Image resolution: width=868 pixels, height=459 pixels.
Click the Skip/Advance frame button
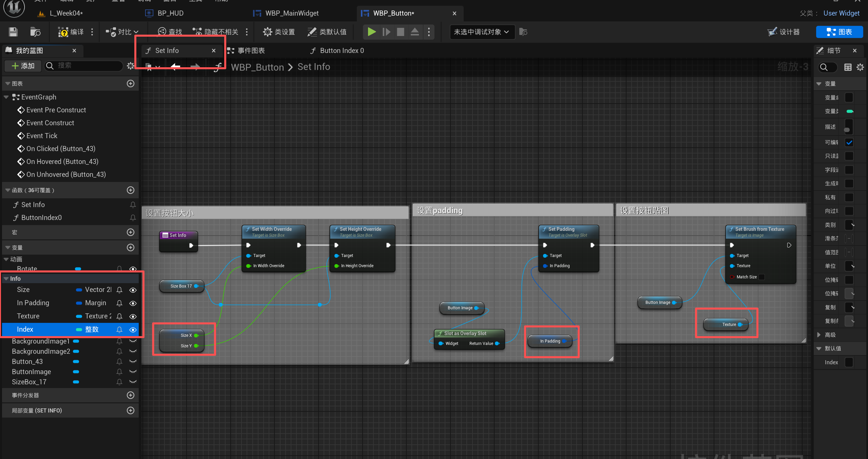(x=386, y=32)
